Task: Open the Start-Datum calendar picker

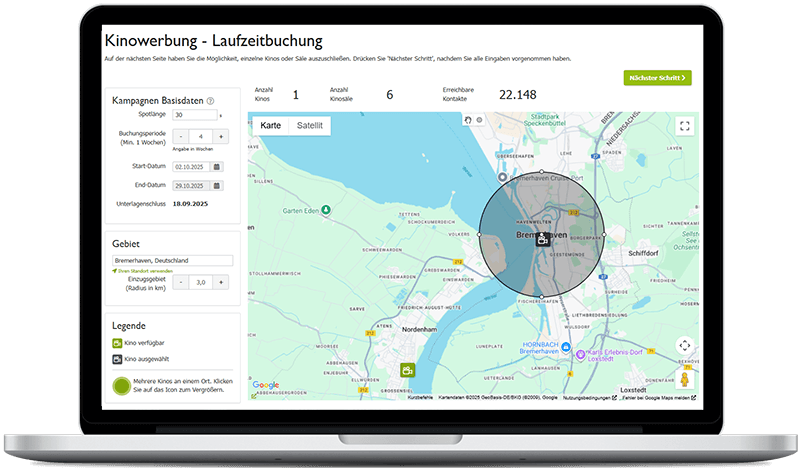Action: pyautogui.click(x=216, y=166)
